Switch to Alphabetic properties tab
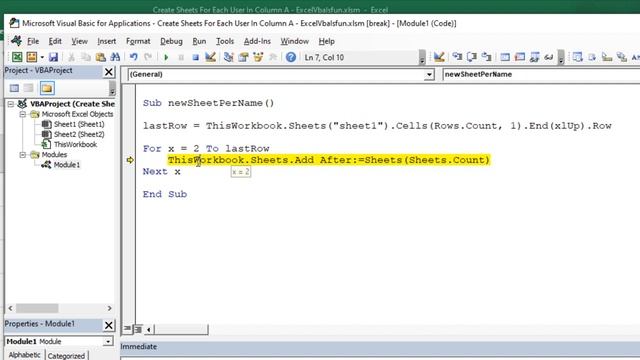640x360 pixels. click(x=24, y=355)
